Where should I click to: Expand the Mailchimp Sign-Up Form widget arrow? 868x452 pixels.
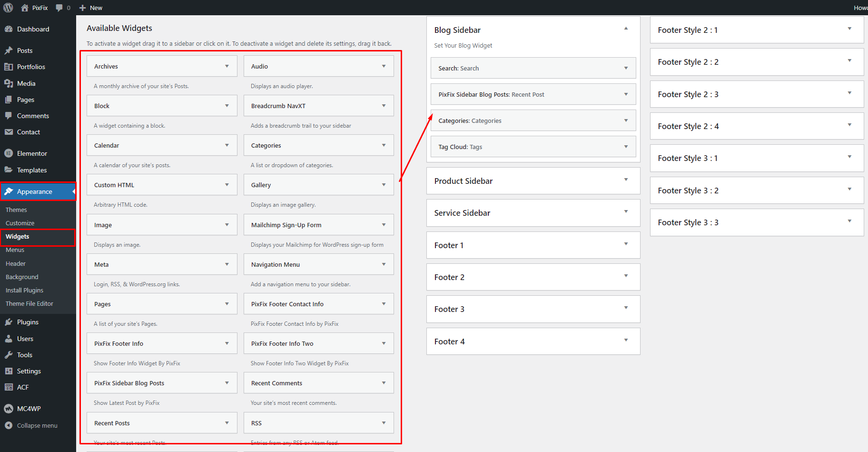pyautogui.click(x=384, y=225)
